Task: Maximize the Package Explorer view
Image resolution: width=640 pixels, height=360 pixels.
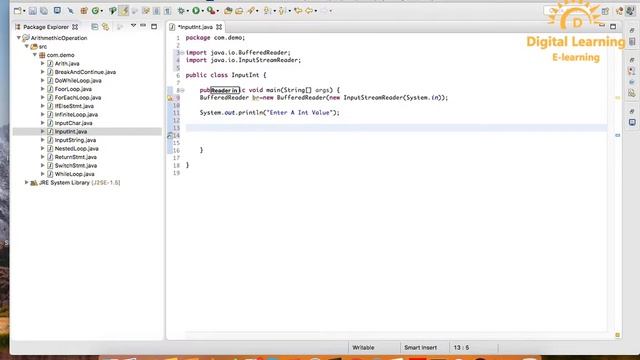Action: pyautogui.click(x=154, y=27)
